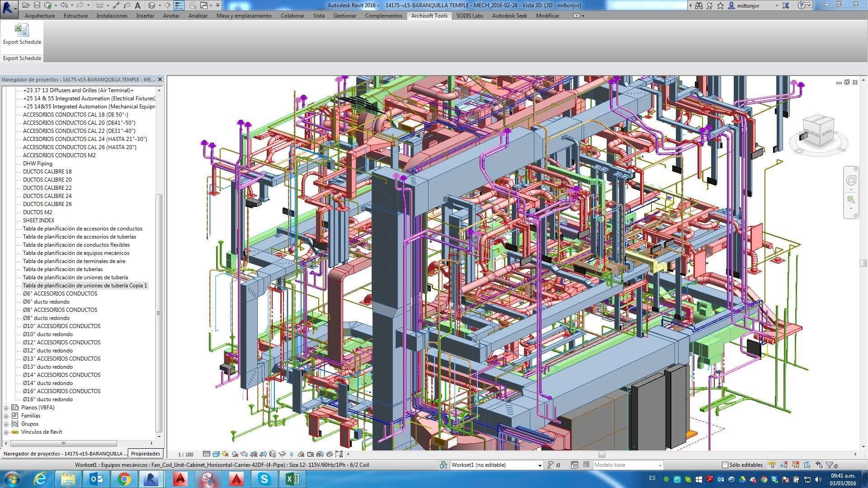Expand the Familias tree node

[6, 416]
